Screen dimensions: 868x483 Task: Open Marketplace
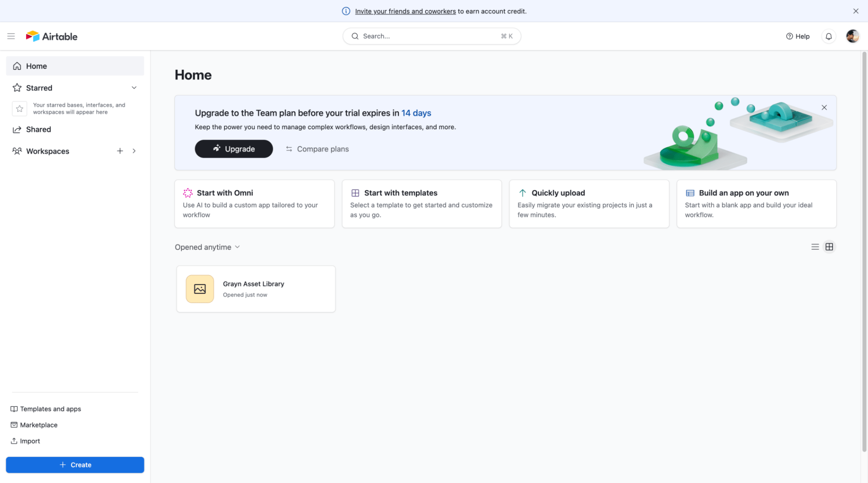[x=34, y=425]
